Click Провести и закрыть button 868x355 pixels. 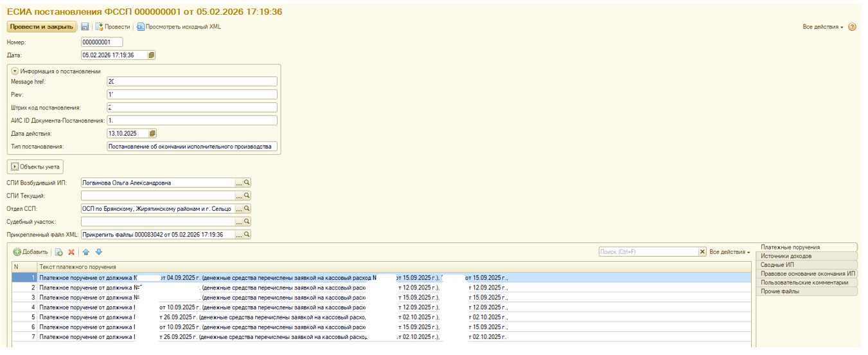pos(42,27)
